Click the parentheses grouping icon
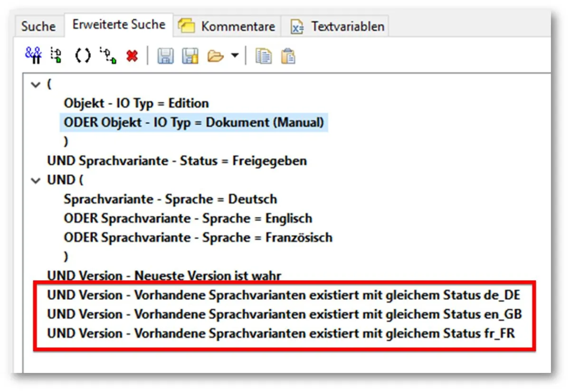This screenshot has height=392, width=570. 83,56
